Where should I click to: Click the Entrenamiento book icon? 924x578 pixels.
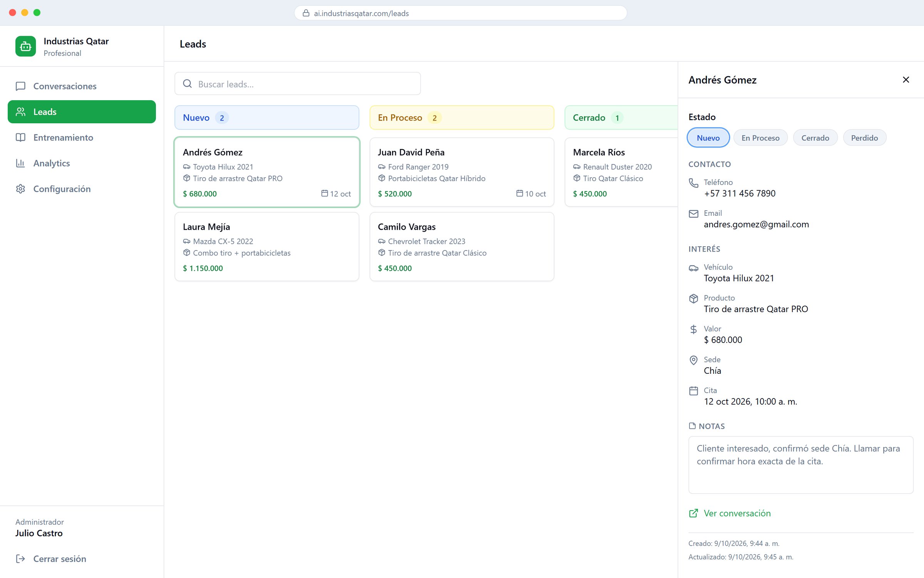click(20, 138)
